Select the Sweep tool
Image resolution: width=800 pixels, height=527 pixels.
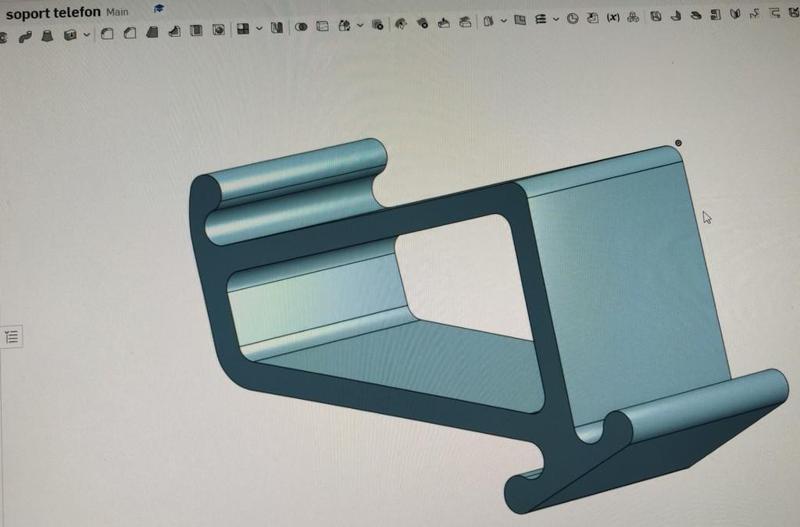click(x=24, y=36)
